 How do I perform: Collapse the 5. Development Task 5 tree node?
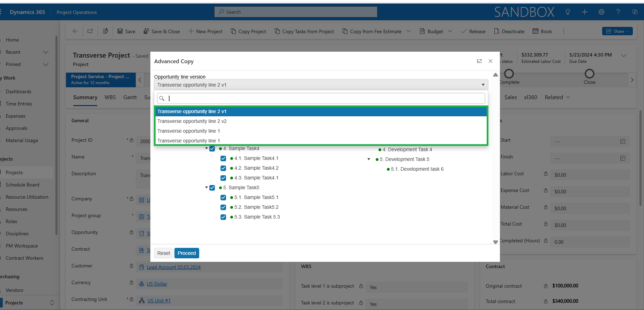369,159
